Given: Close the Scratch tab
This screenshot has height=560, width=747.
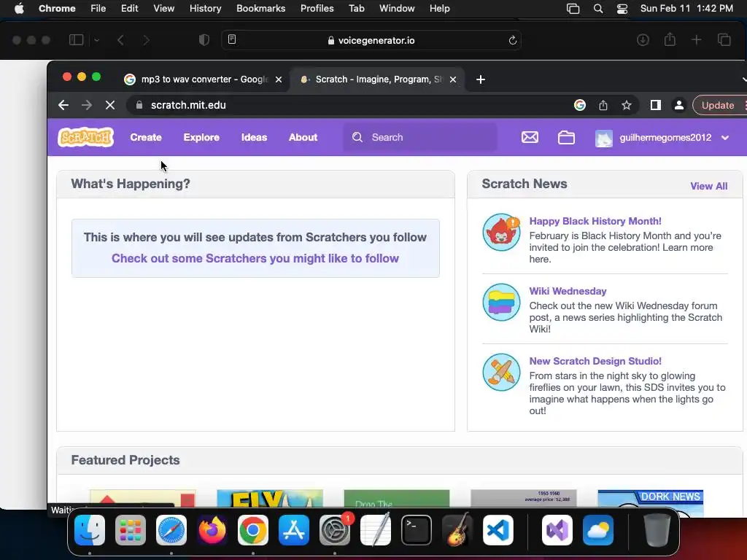Looking at the screenshot, I should click(453, 79).
